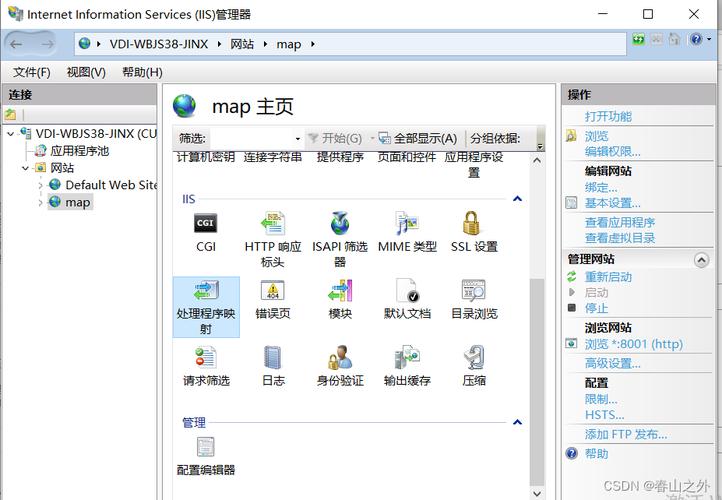
Task: Click 绑定... link
Action: [x=601, y=188]
